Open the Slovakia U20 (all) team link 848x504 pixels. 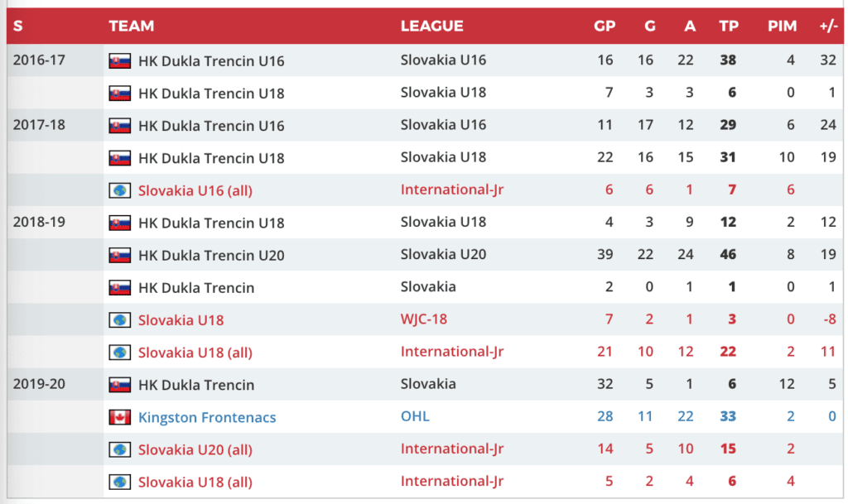(195, 449)
